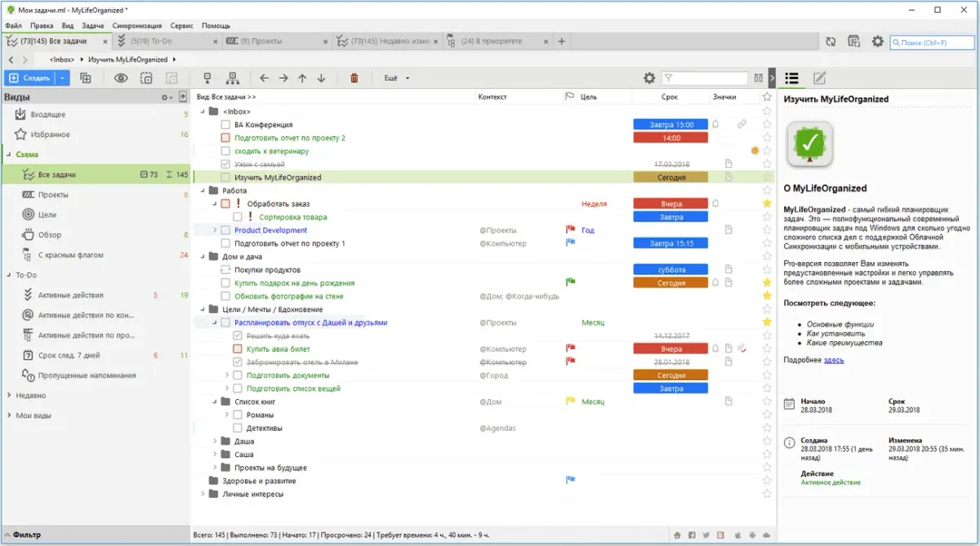Click the orange 'Сегодня' due date label for 'Изучить MyLifeOrganized'

(670, 176)
